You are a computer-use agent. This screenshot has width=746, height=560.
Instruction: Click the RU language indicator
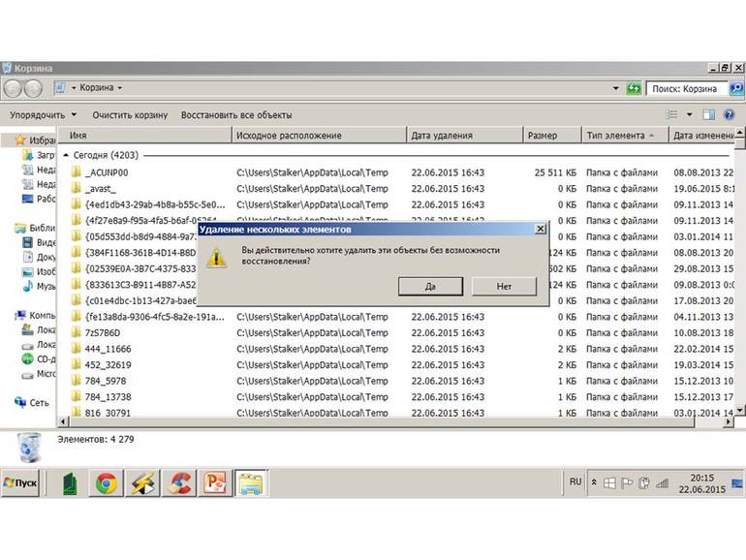tap(575, 482)
